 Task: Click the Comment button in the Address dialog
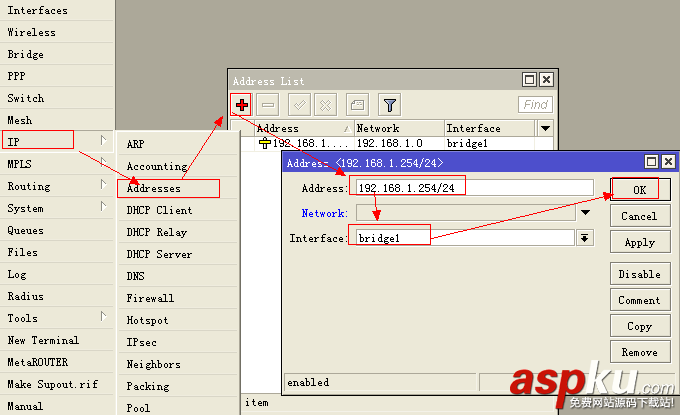click(x=640, y=300)
